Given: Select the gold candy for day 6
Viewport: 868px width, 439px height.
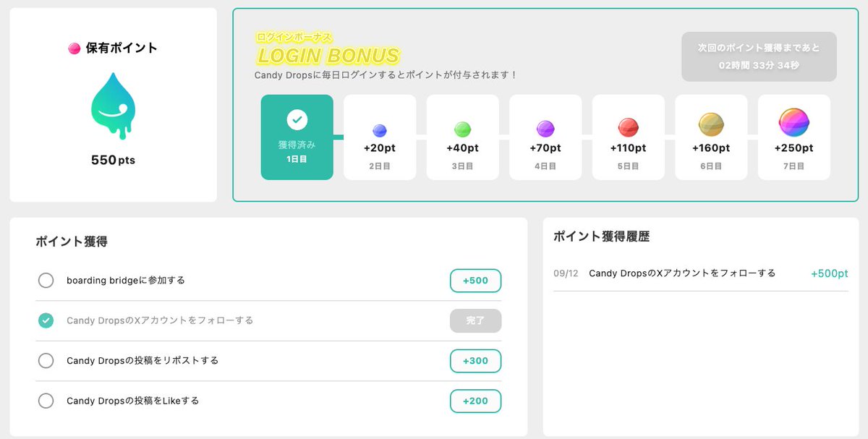Looking at the screenshot, I should pyautogui.click(x=711, y=126).
